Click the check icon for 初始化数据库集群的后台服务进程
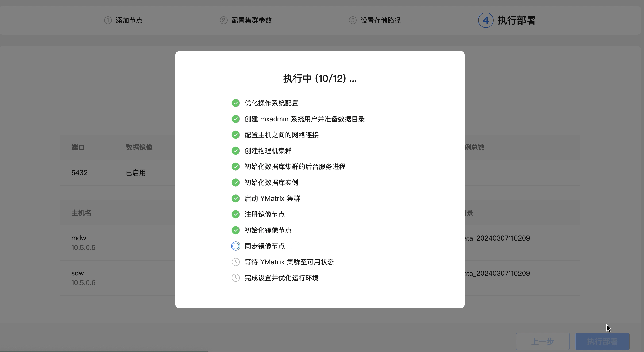This screenshot has height=352, width=644. click(235, 167)
